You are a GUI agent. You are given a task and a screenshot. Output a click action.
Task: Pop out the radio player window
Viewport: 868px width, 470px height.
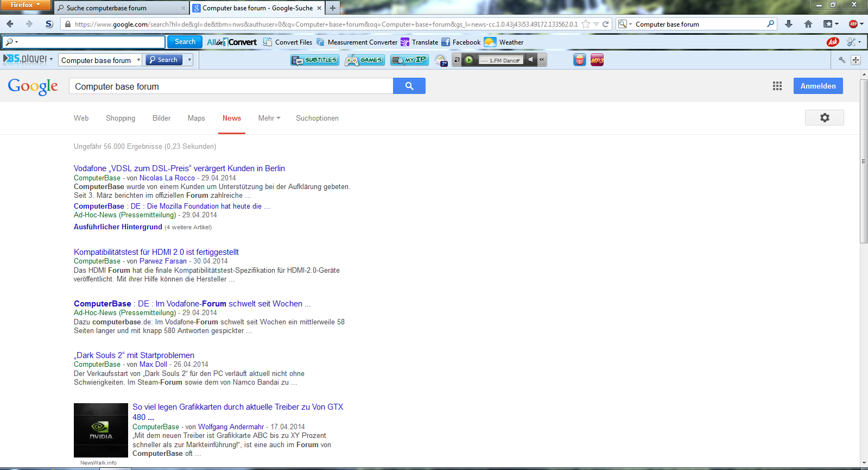click(457, 60)
